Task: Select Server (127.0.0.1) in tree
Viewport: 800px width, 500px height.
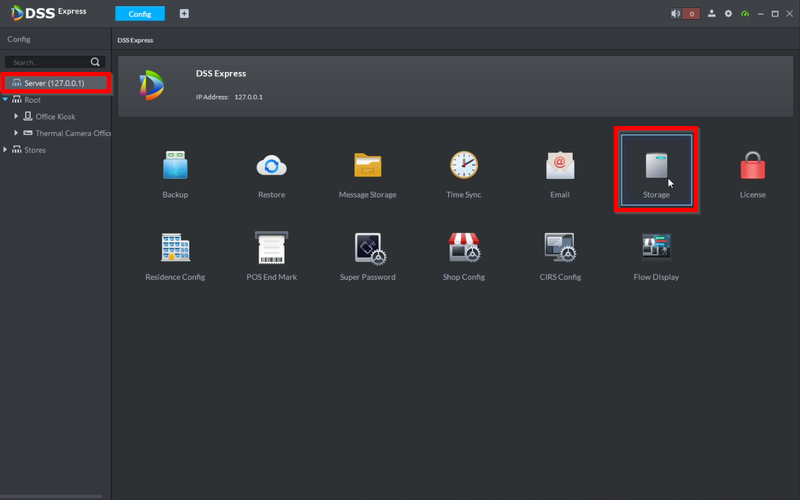Action: coord(56,83)
